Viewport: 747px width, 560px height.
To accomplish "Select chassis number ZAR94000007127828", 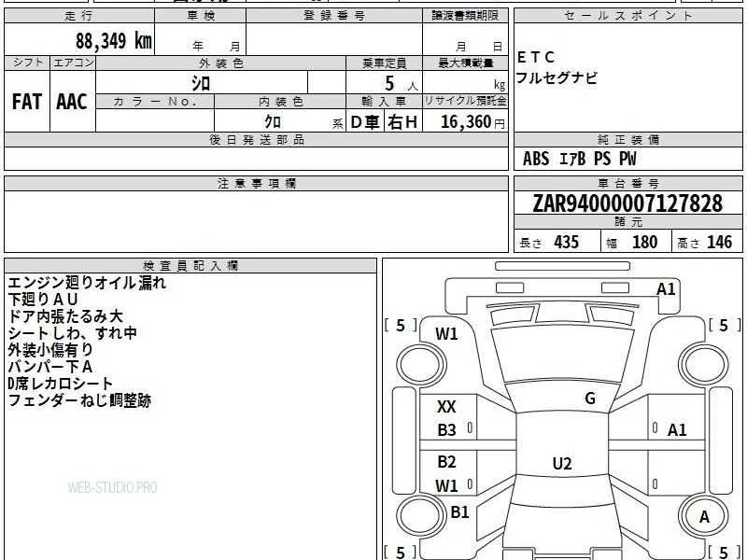I will point(627,203).
